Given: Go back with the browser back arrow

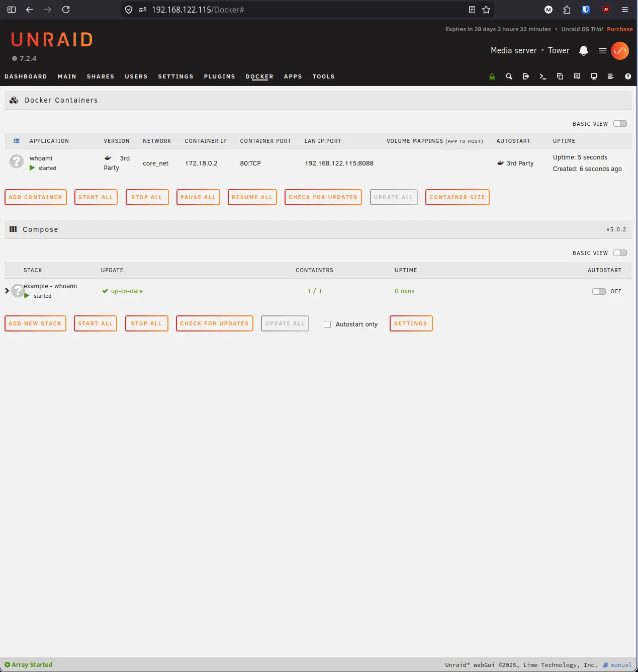Looking at the screenshot, I should tap(30, 10).
